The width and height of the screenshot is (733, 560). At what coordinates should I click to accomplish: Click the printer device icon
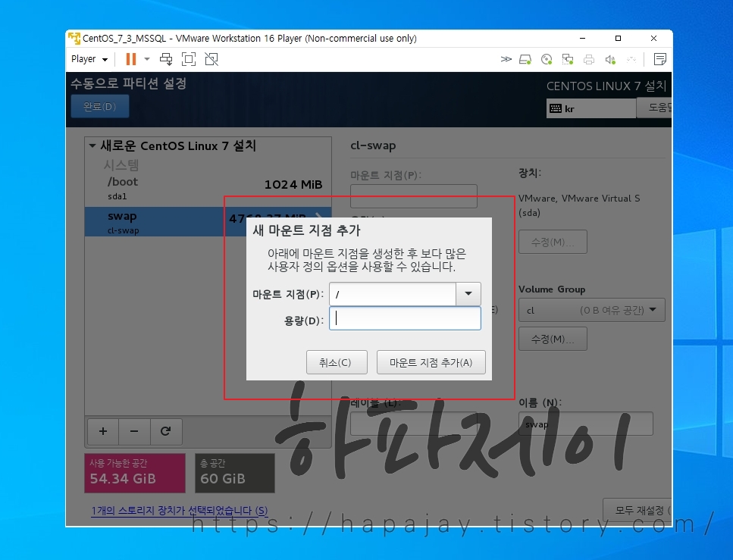tap(589, 59)
